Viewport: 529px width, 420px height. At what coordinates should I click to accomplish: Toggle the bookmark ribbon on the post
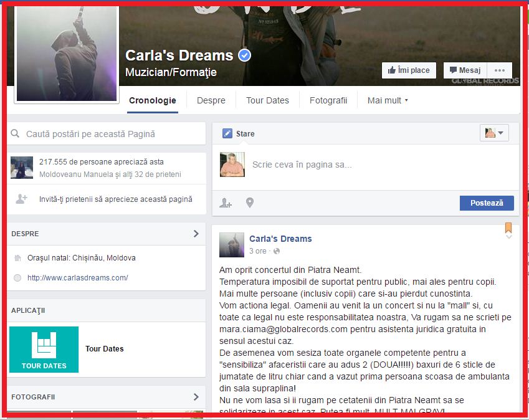[x=508, y=229]
